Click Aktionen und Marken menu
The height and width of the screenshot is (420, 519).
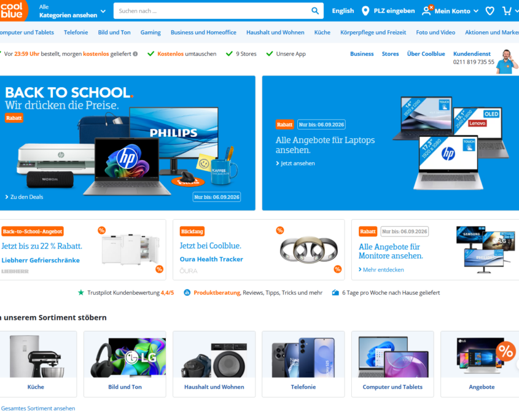coord(492,33)
